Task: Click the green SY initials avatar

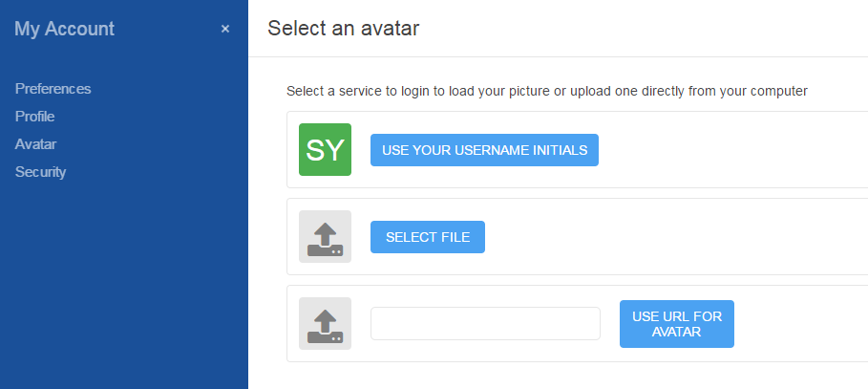Action: 325,150
